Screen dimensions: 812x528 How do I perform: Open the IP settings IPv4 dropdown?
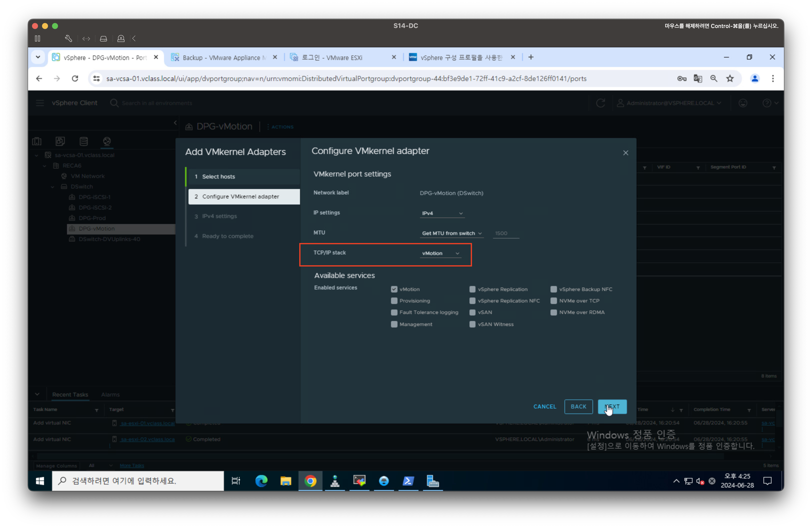[442, 213]
